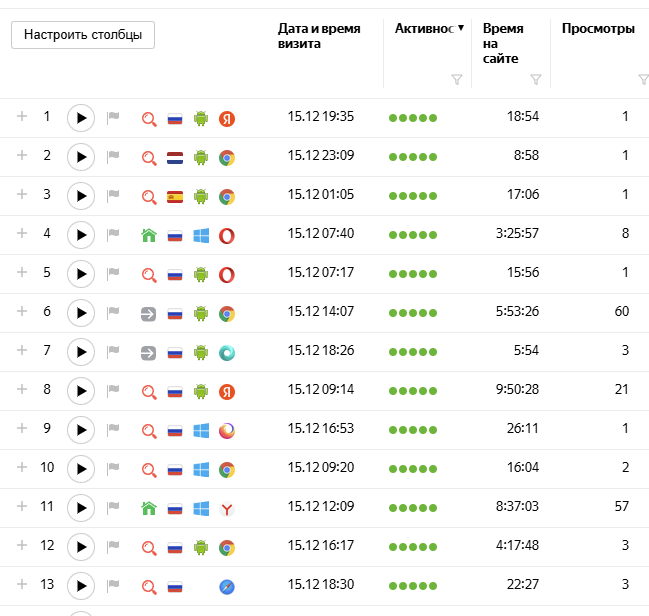
Task: Click the Просмотры column header
Action: click(597, 29)
